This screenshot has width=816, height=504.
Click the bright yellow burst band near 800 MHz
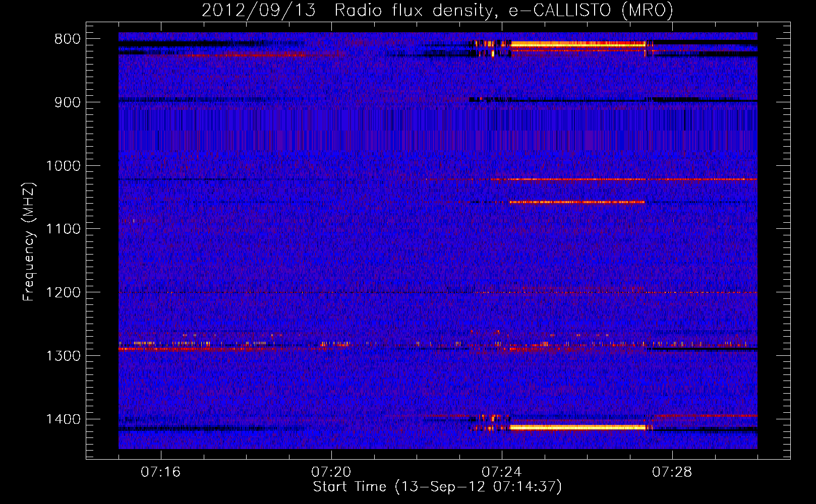pos(578,44)
